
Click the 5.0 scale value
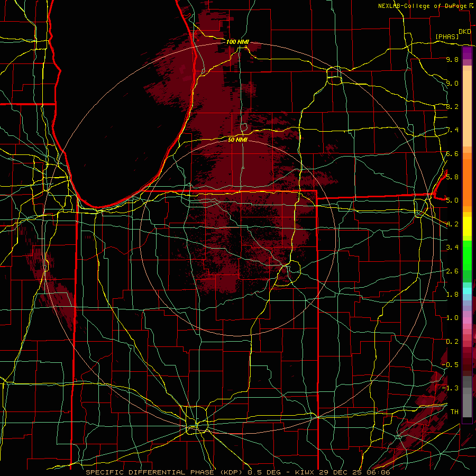(452, 200)
